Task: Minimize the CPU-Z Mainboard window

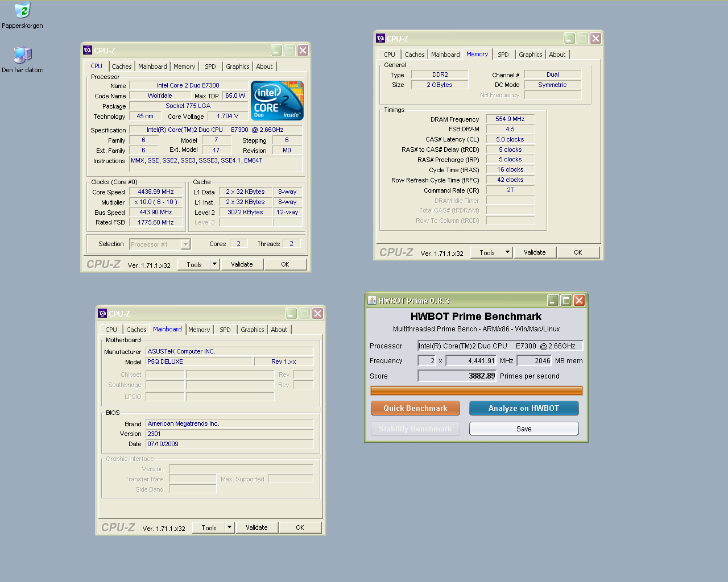Action: [x=291, y=313]
